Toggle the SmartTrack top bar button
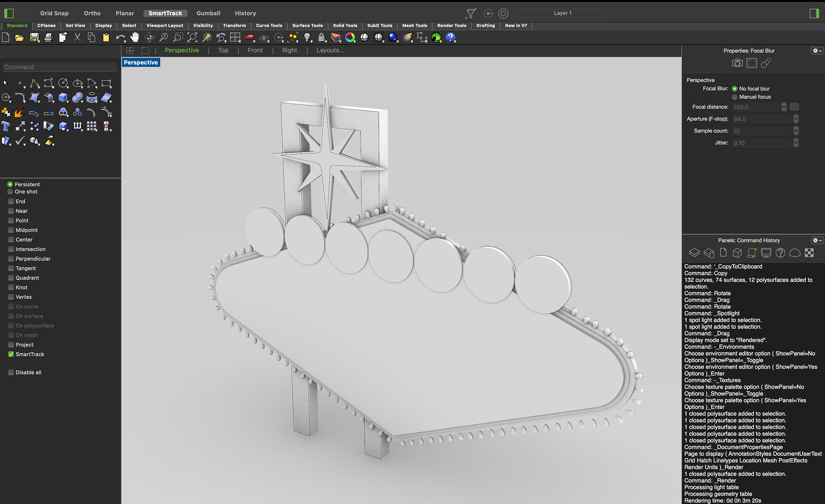Screen dimensions: 825x504 pos(165,13)
